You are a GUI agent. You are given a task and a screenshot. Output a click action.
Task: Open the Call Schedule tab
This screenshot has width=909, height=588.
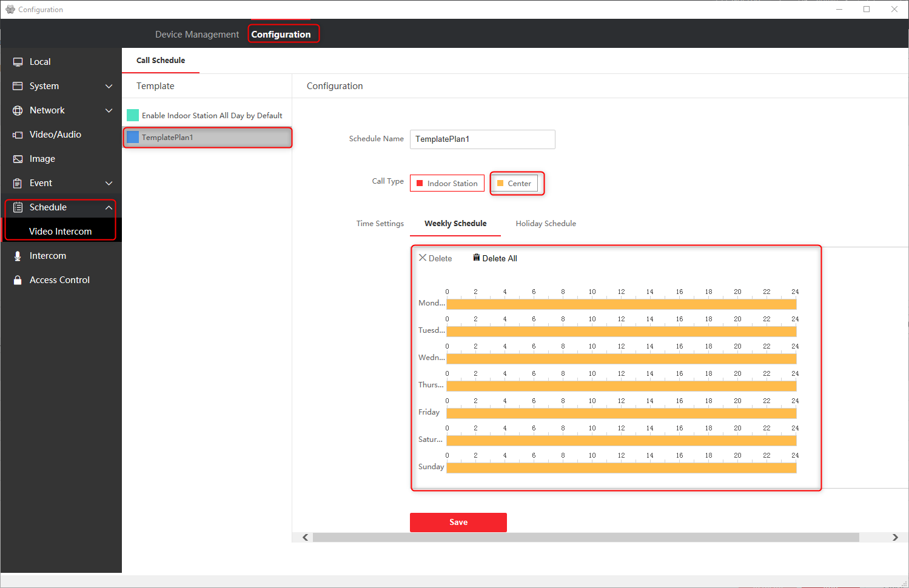coord(161,61)
